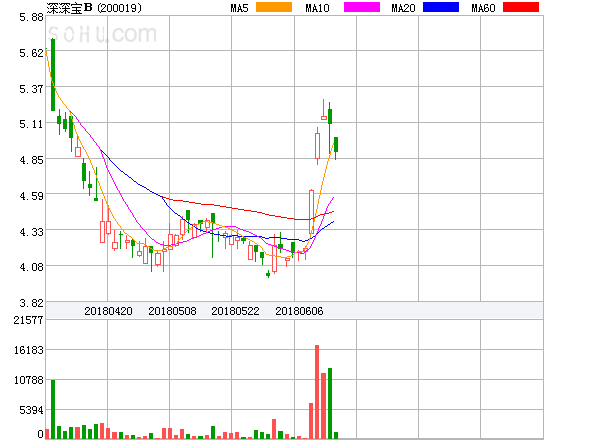Click the 16183 volume axis label
The image size is (600, 440).
(29, 350)
